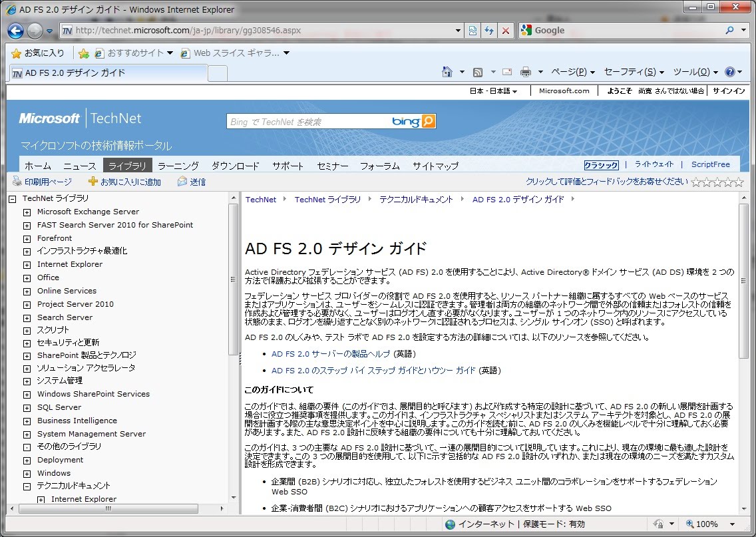Click the address bar URL field
Screen dimensions: 756x537
click(x=263, y=31)
